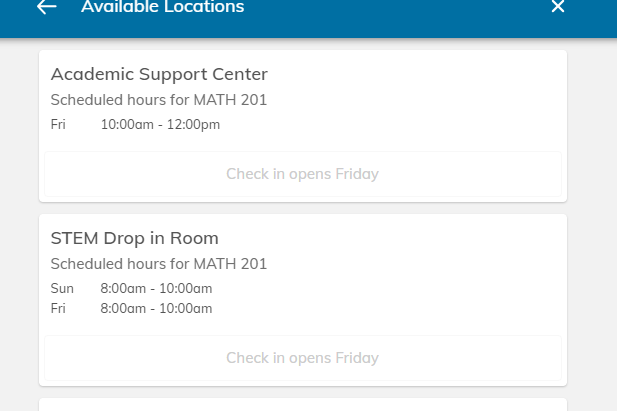The image size is (617, 411).
Task: Select the 10:00am - 12:00pm time slot
Action: pos(160,125)
